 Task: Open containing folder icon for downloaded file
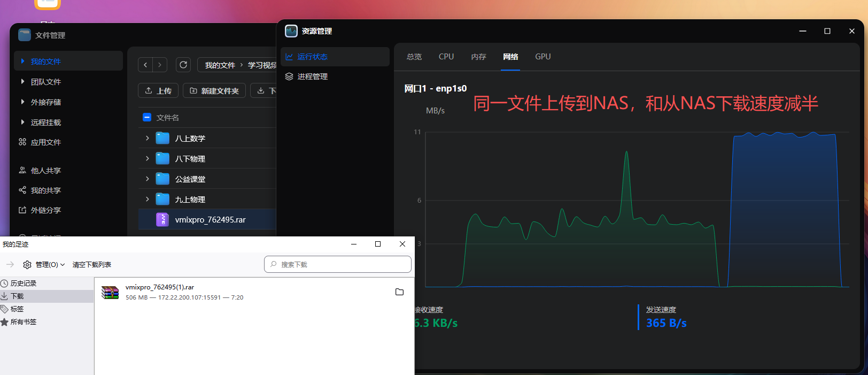coord(399,292)
